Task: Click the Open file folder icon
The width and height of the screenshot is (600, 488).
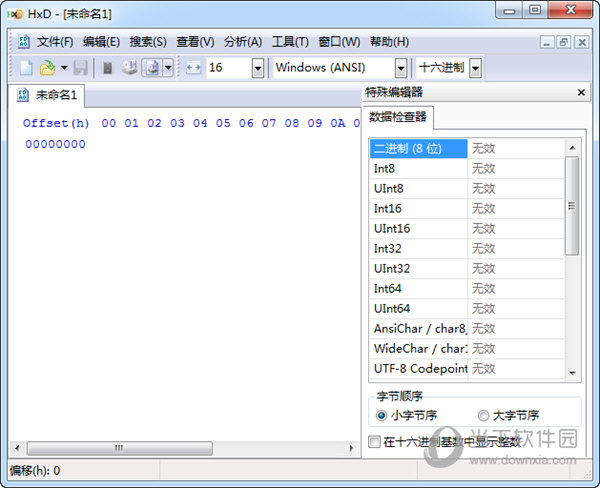Action: 47,68
